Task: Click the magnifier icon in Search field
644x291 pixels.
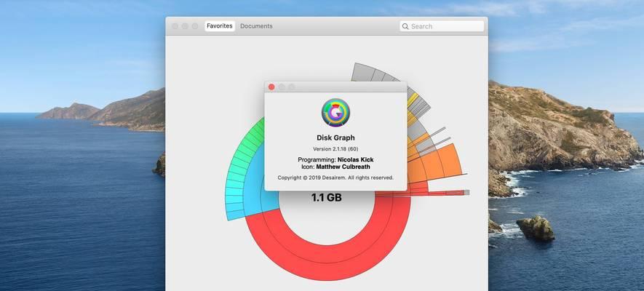Action: tap(405, 26)
